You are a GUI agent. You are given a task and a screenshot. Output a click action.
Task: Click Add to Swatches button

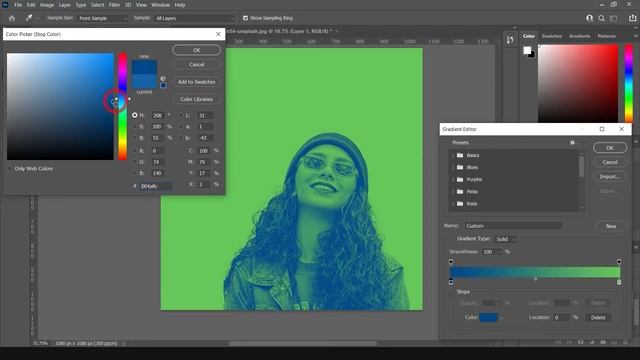tap(197, 82)
